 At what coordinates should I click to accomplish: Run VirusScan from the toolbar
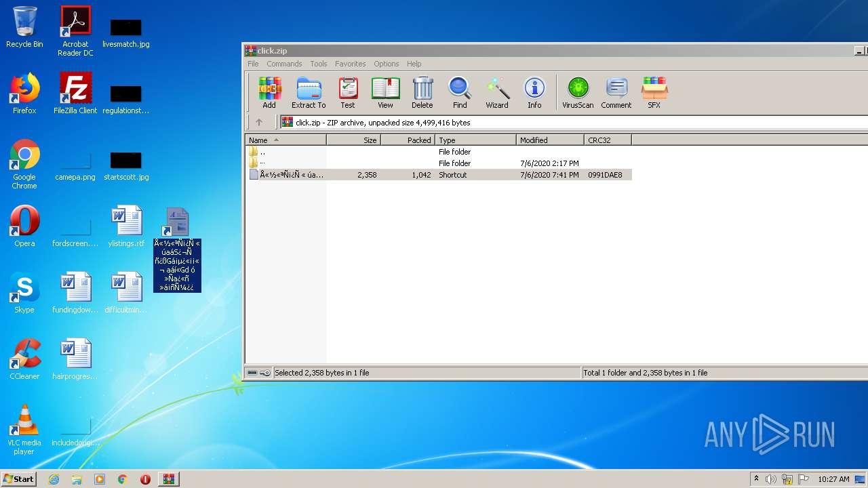tap(578, 93)
